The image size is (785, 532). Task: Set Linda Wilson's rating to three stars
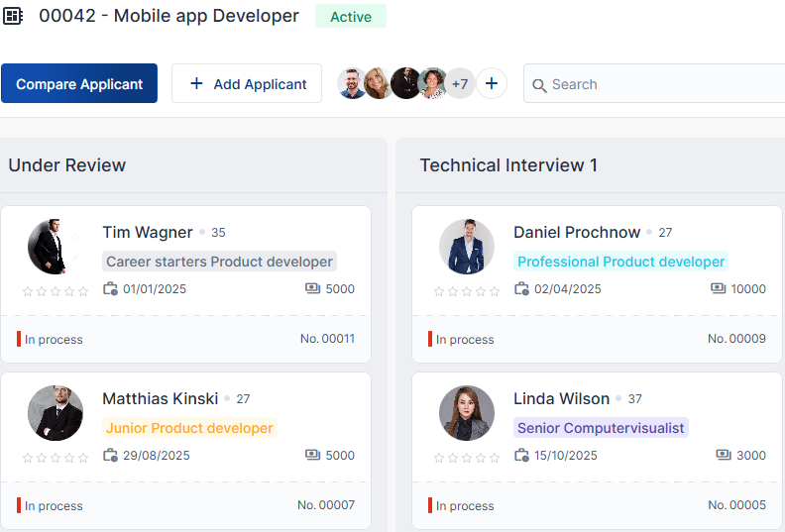pos(467,458)
